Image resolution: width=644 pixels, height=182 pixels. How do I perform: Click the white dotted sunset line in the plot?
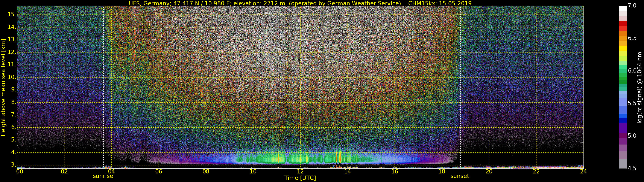pos(460,87)
